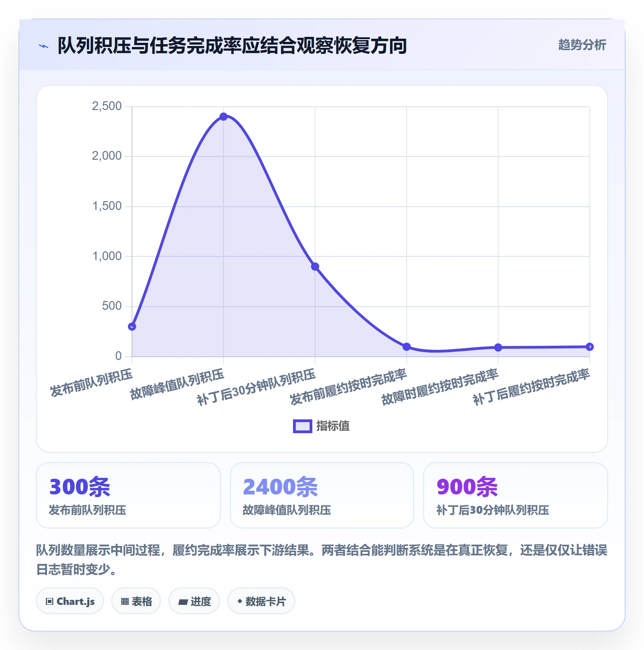Click the 故障时履约按时完成率 chart point

click(498, 348)
